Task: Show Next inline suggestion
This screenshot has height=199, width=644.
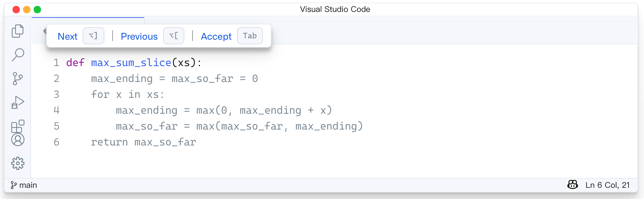Action: coord(67,36)
